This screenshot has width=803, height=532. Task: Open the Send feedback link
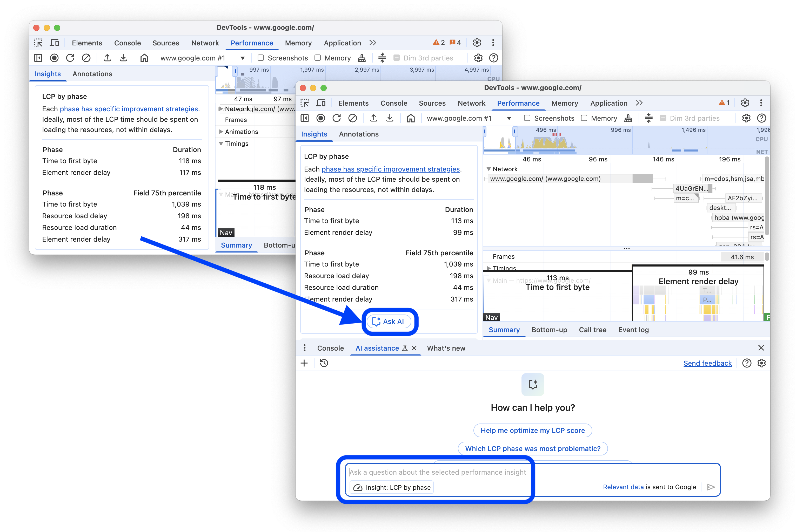pos(707,363)
